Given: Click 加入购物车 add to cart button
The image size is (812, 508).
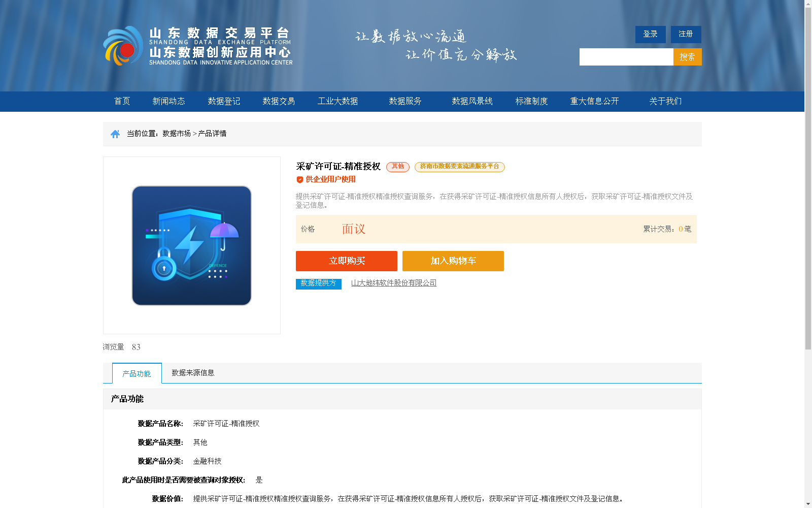Looking at the screenshot, I should 453,261.
